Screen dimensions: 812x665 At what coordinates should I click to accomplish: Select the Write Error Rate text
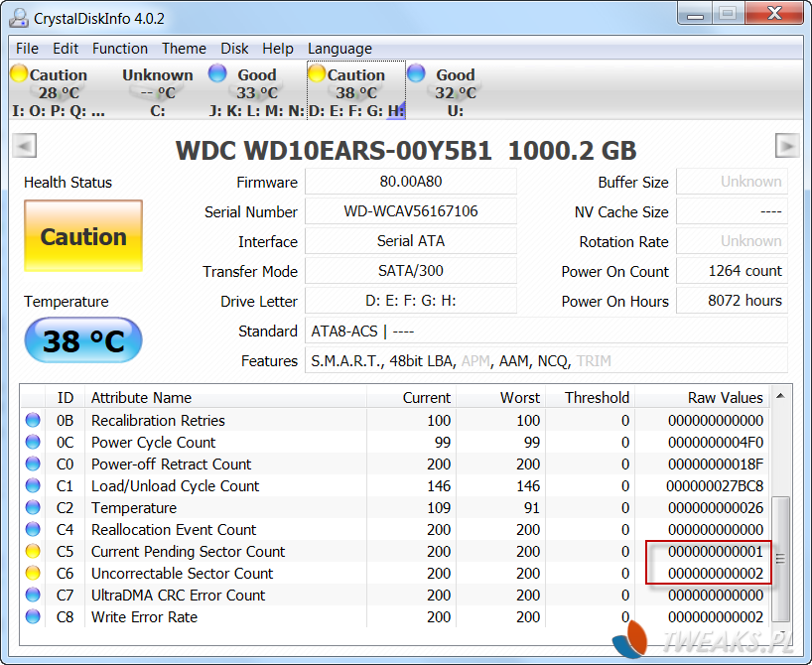144,617
